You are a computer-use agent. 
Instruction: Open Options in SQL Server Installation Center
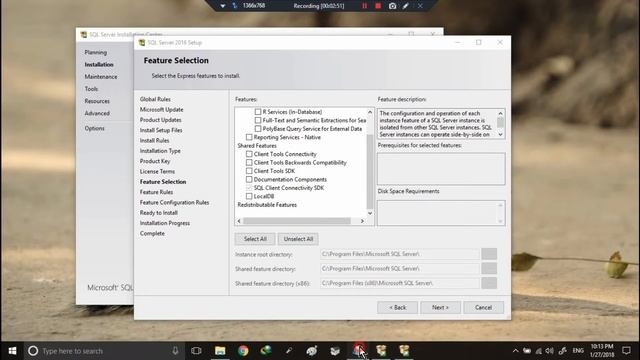[x=95, y=129]
